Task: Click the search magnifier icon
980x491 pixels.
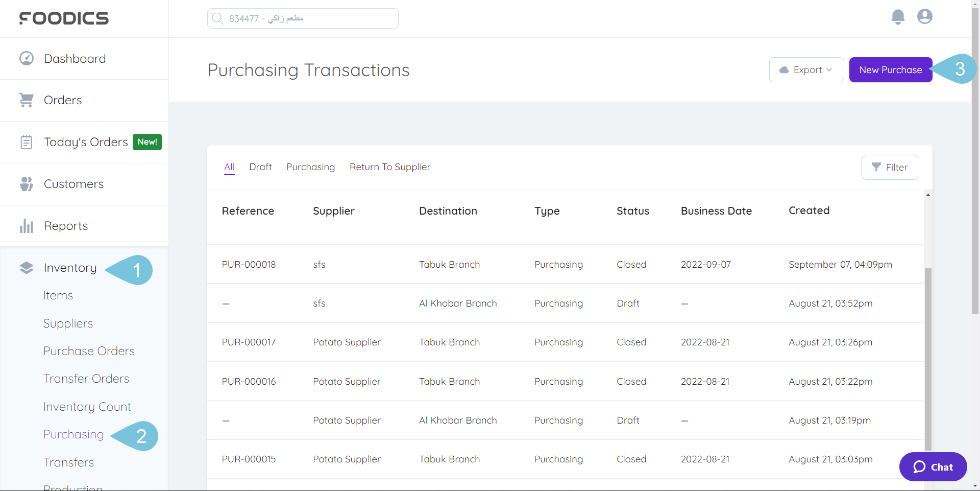Action: [218, 18]
